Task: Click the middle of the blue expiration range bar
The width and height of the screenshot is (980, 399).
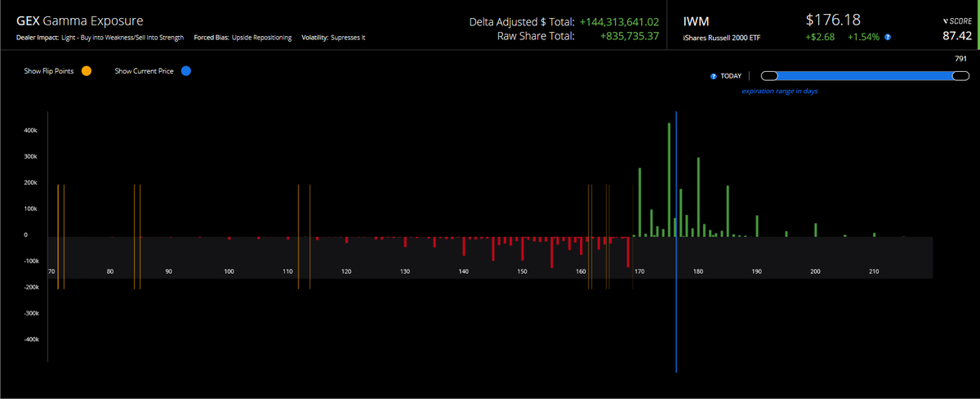Action: click(x=864, y=76)
